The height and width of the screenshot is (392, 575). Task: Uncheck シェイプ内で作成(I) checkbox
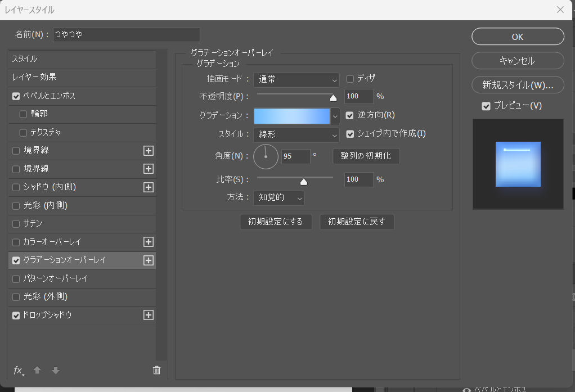pyautogui.click(x=350, y=134)
